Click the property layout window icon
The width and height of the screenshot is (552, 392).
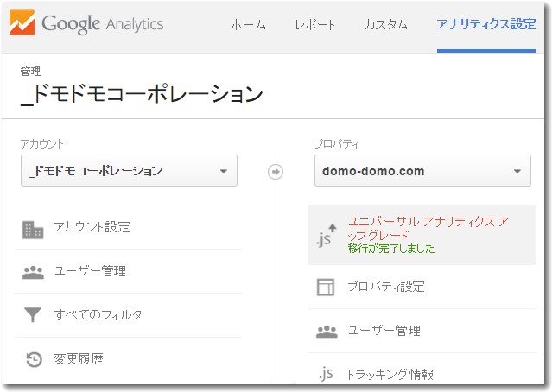326,288
